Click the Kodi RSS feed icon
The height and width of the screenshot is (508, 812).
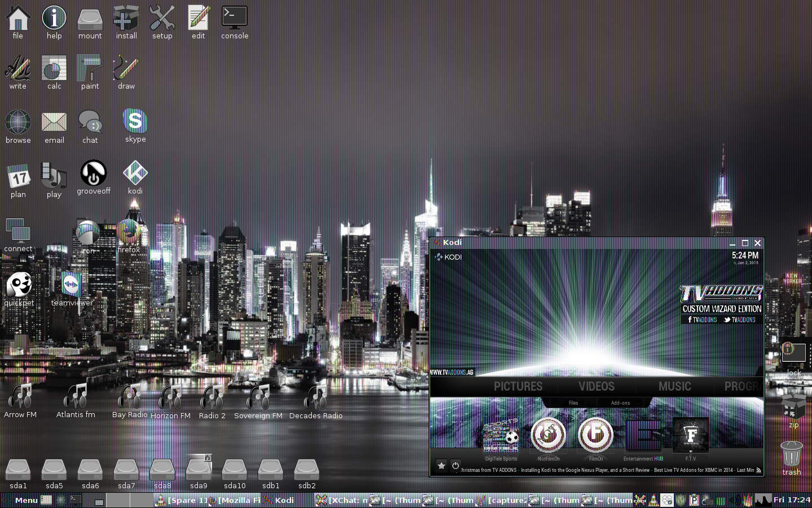[x=758, y=470]
